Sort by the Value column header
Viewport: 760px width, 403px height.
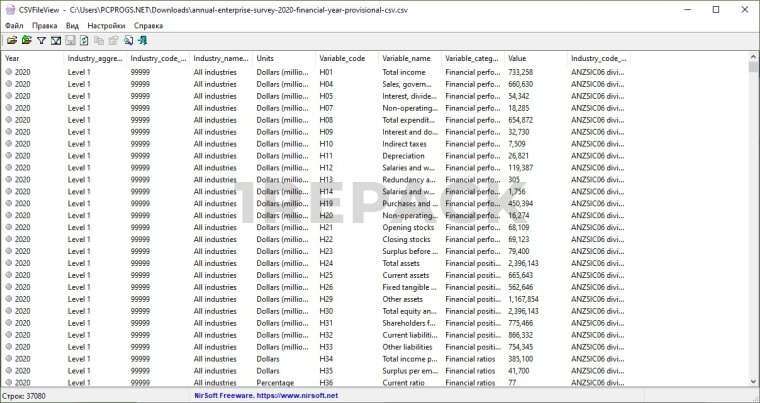pyautogui.click(x=535, y=58)
